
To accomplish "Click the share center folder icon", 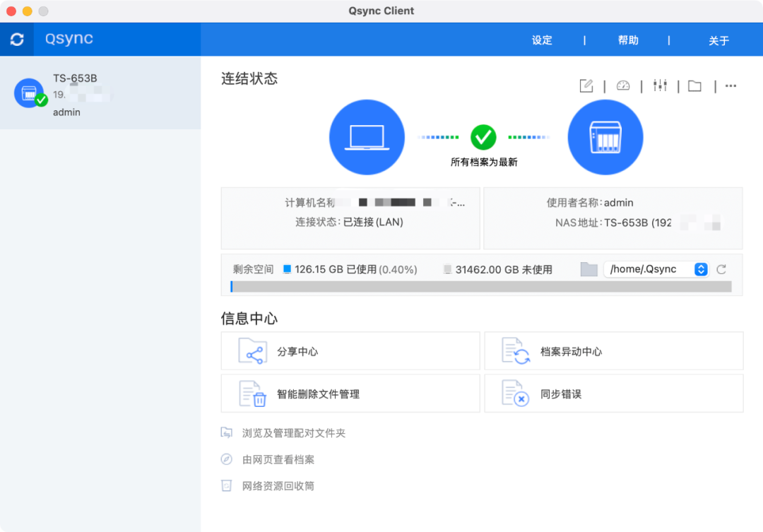I will [252, 351].
